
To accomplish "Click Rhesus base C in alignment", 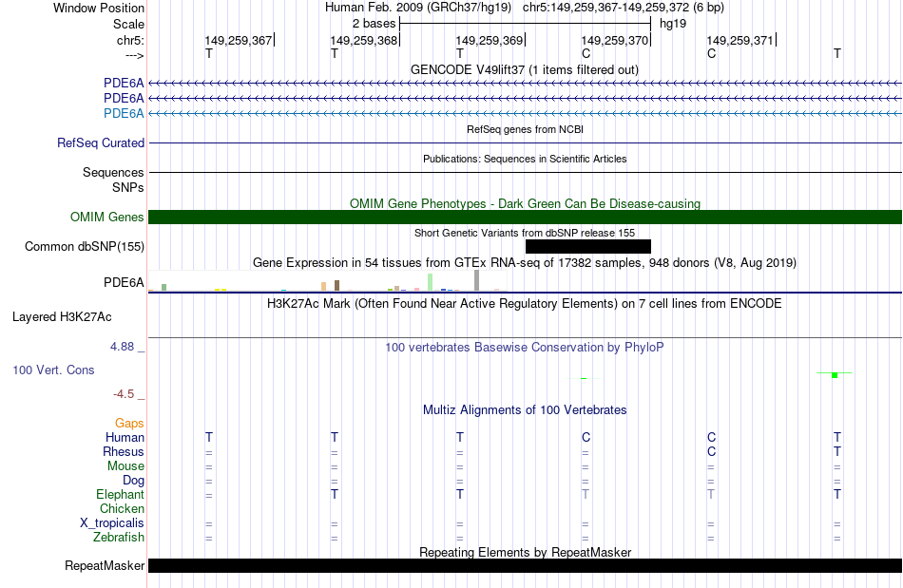I will coord(711,451).
